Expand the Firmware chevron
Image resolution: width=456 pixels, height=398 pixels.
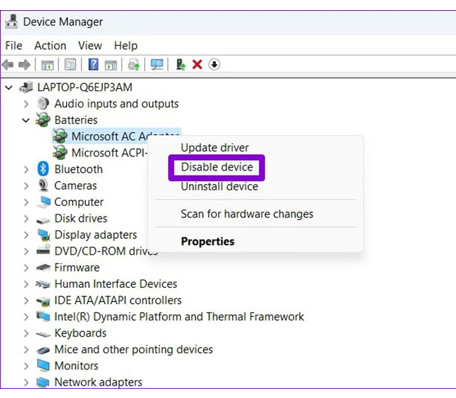tap(26, 267)
